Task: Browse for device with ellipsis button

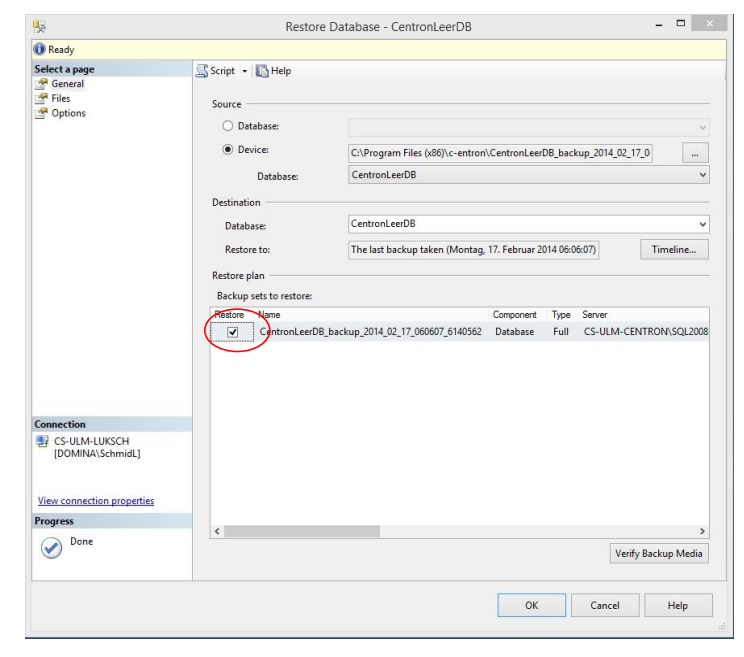Action: (x=695, y=153)
